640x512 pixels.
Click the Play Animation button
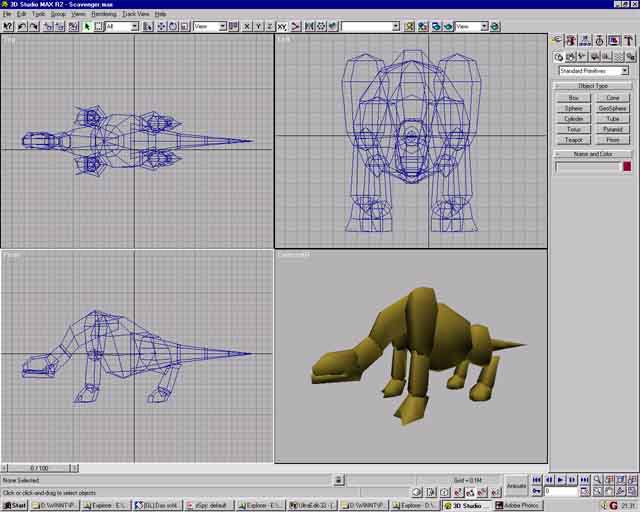pos(560,480)
